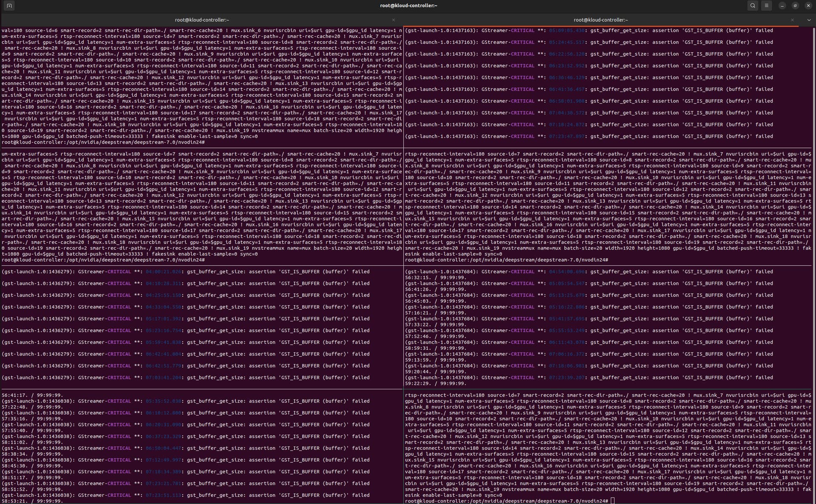Switch to the right root@kloud-controller tab
This screenshot has width=816, height=504.
coord(600,20)
